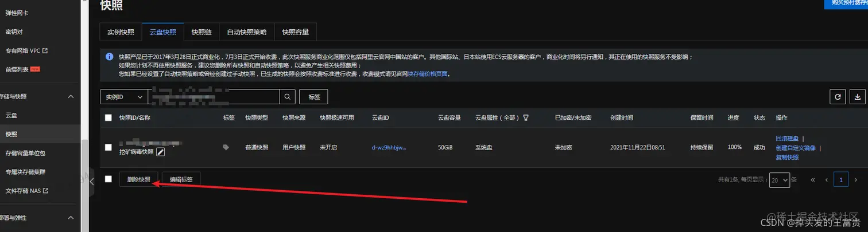Select the 云盘快照 tab
Viewport: 868px width, 232px height.
pos(162,32)
